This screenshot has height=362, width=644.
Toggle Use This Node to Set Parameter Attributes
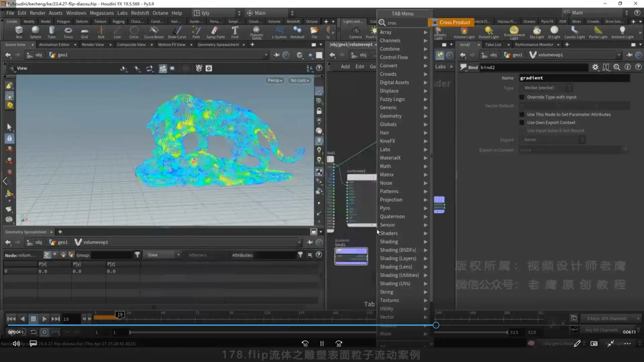522,115
